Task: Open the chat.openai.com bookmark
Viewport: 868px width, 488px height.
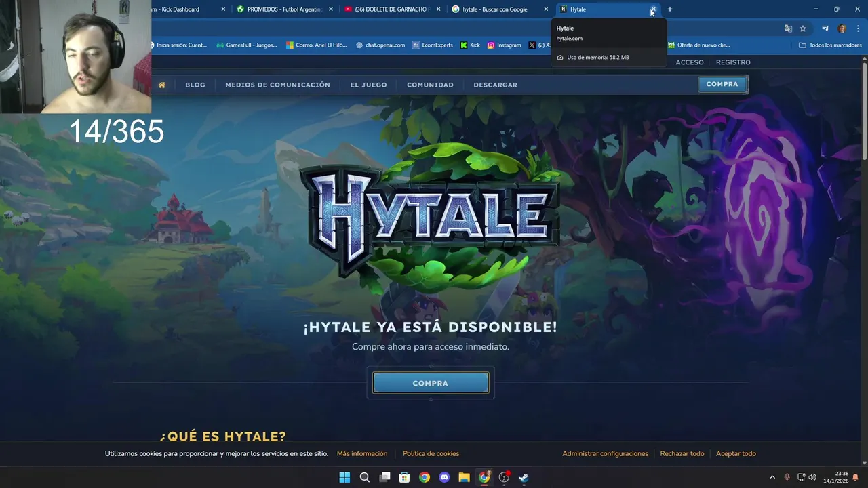Action: 380,45
